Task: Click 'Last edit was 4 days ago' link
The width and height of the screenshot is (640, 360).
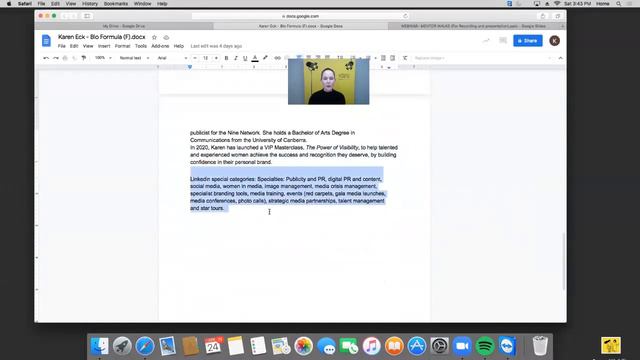Action: [x=216, y=46]
